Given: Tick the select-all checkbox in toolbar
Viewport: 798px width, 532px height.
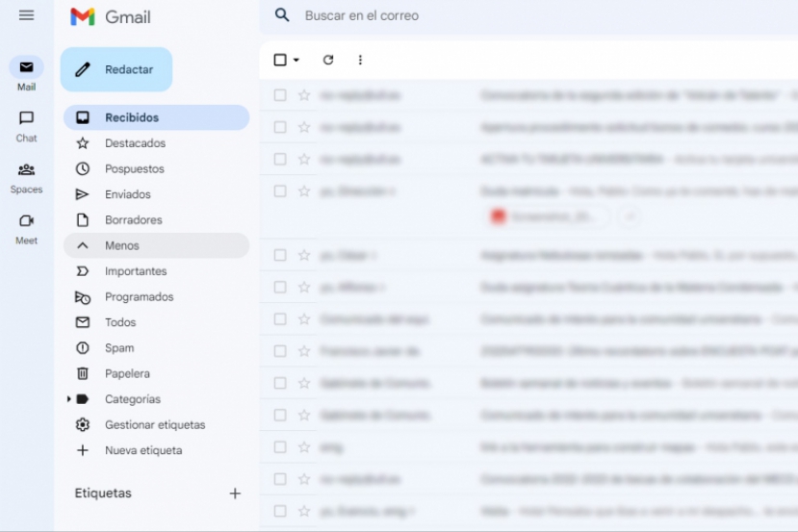Looking at the screenshot, I should tap(280, 60).
